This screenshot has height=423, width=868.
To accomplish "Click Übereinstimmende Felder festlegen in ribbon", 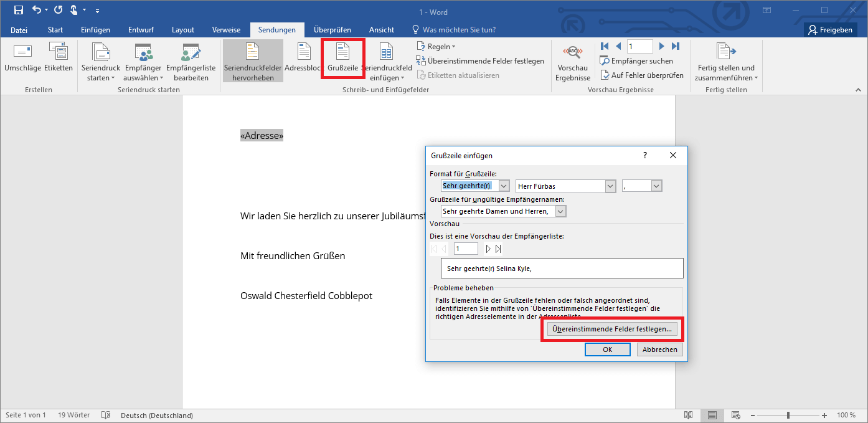I will click(x=480, y=61).
